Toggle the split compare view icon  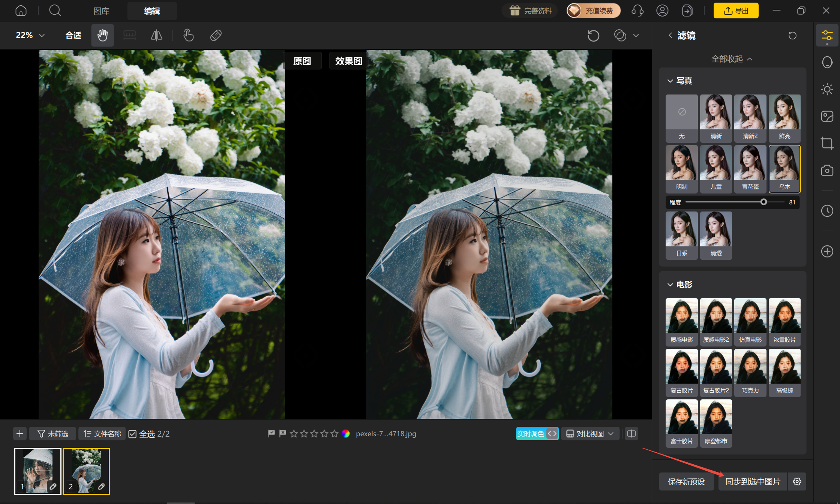631,433
